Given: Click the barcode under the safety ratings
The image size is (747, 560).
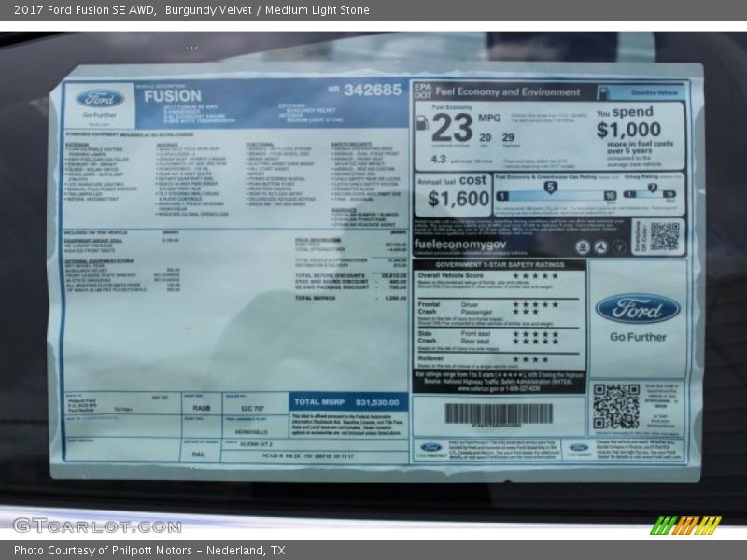Looking at the screenshot, I should [498, 413].
